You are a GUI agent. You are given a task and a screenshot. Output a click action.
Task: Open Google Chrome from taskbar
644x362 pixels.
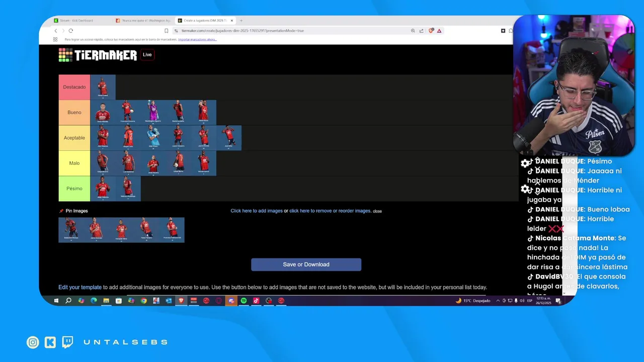tap(143, 301)
